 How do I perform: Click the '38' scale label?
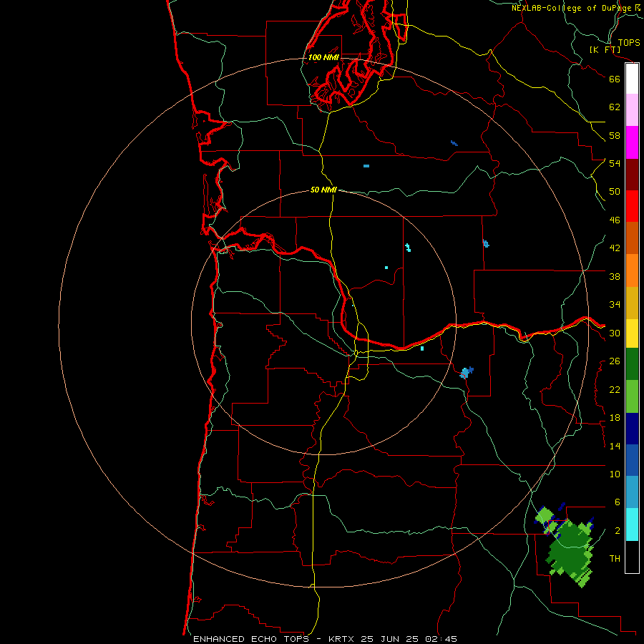pos(615,276)
